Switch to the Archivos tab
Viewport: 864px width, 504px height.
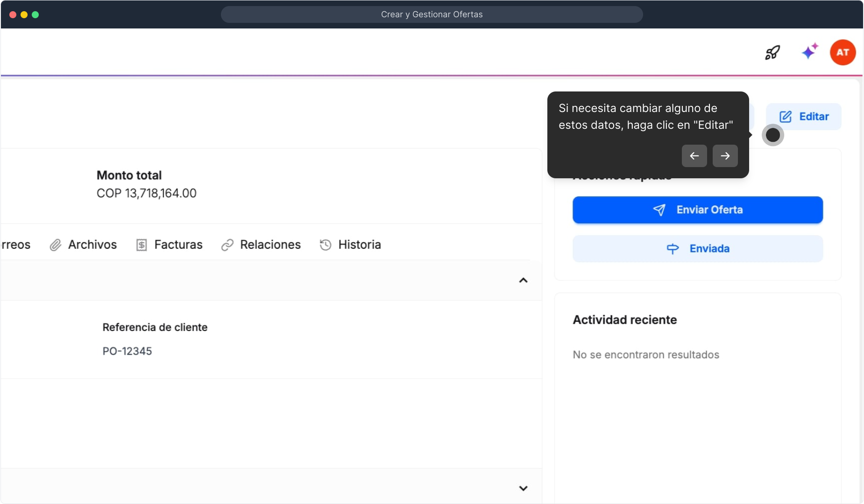point(92,245)
